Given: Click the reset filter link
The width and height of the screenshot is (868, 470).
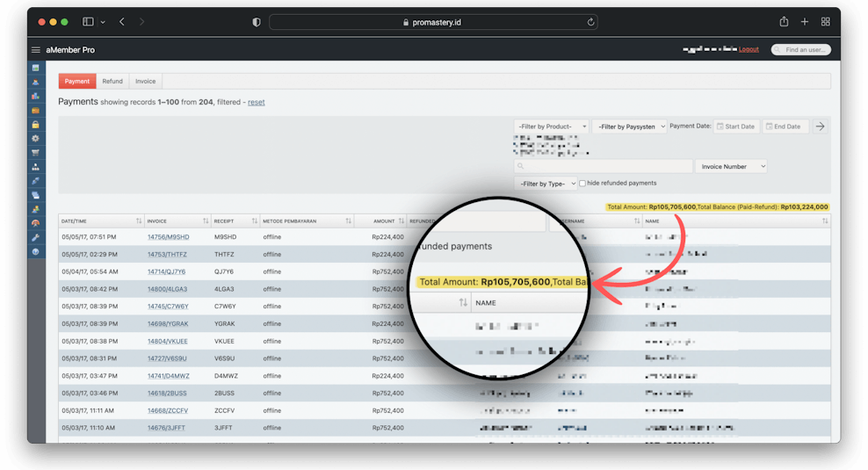Looking at the screenshot, I should [257, 103].
